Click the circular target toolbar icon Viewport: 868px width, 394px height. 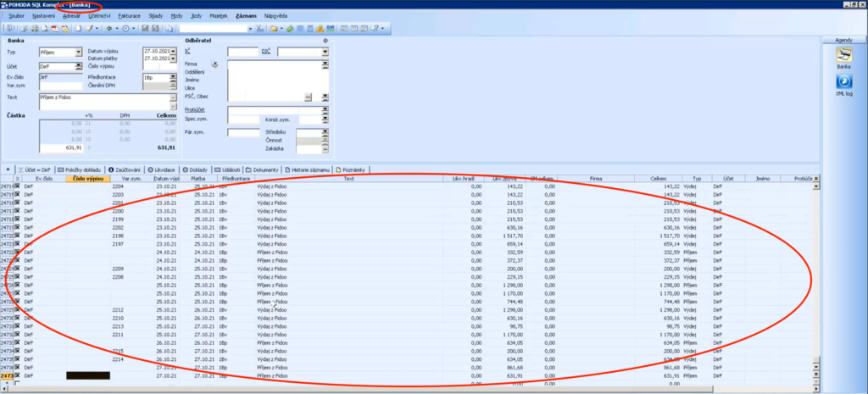(x=125, y=28)
